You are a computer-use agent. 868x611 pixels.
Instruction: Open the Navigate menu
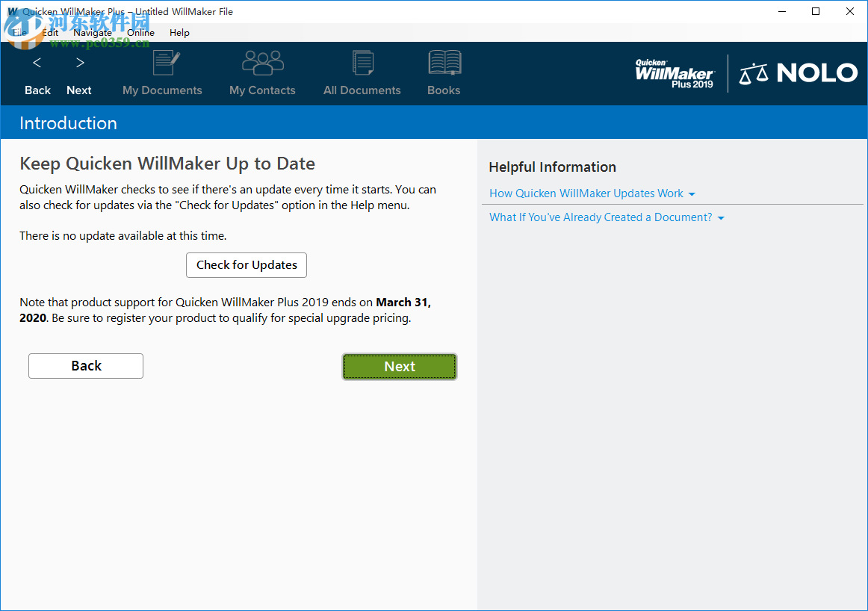pyautogui.click(x=93, y=32)
